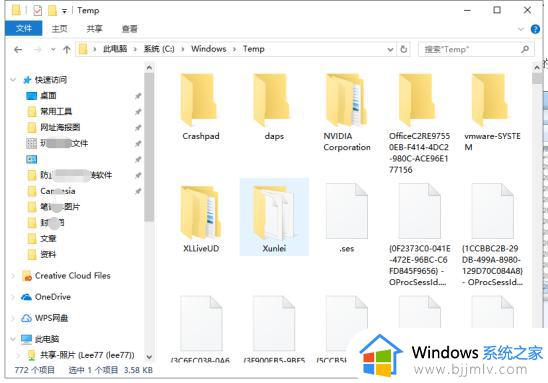Select 共享-照片 (Lee77) network drive
This screenshot has height=383, width=548.
coord(87,355)
